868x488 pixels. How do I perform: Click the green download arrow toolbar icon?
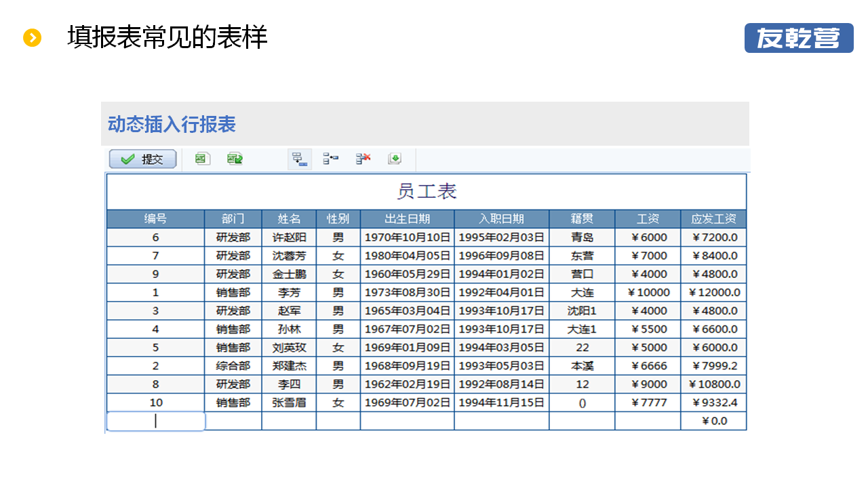(x=395, y=159)
